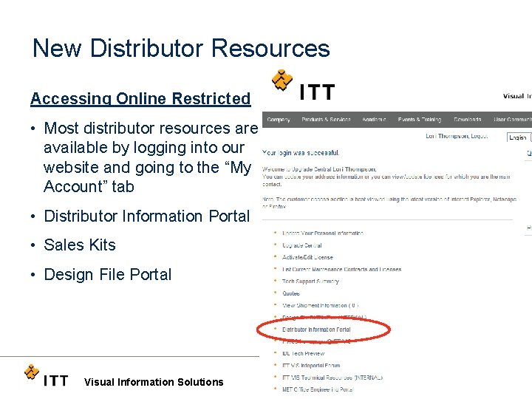Click the 'New Distributor Resources' slide title

[x=181, y=48]
